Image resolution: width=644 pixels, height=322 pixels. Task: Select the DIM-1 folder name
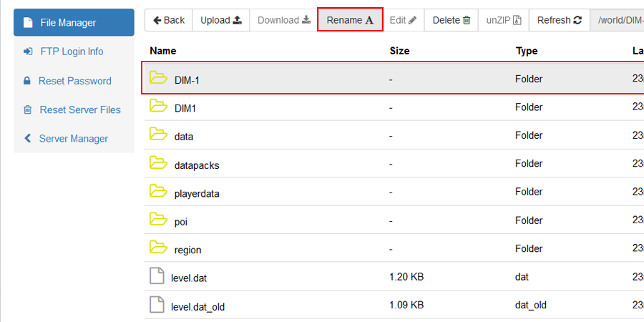coord(187,80)
